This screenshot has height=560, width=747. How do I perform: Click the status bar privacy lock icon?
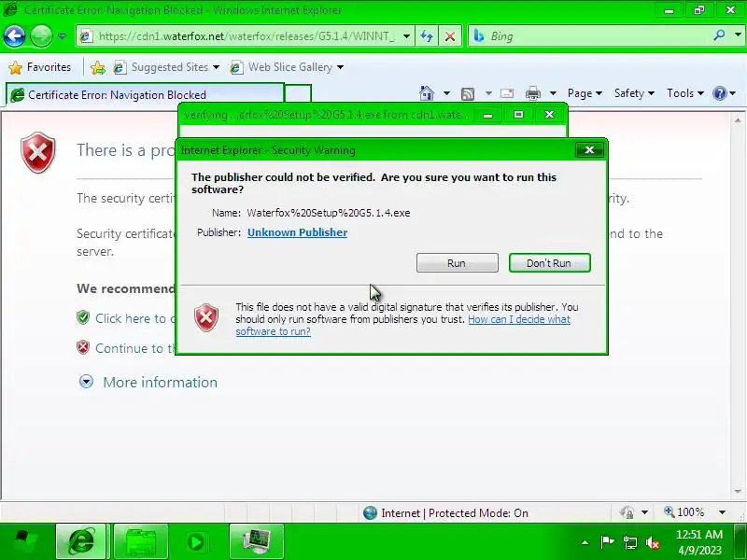(x=627, y=512)
